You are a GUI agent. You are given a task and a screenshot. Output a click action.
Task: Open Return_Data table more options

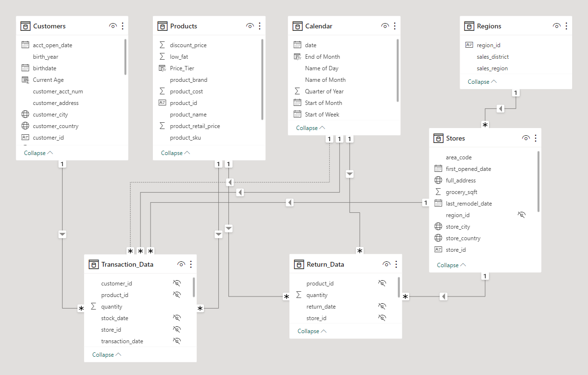pos(396,264)
